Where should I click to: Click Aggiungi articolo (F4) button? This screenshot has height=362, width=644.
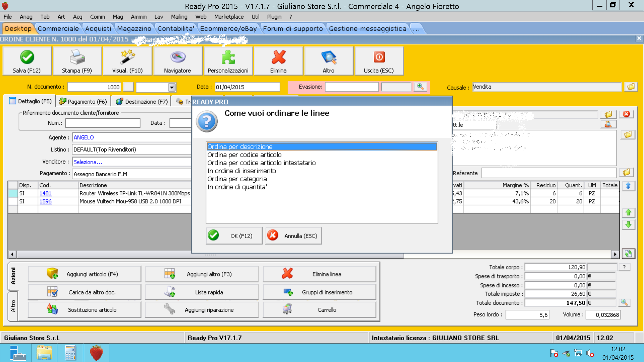tap(85, 274)
